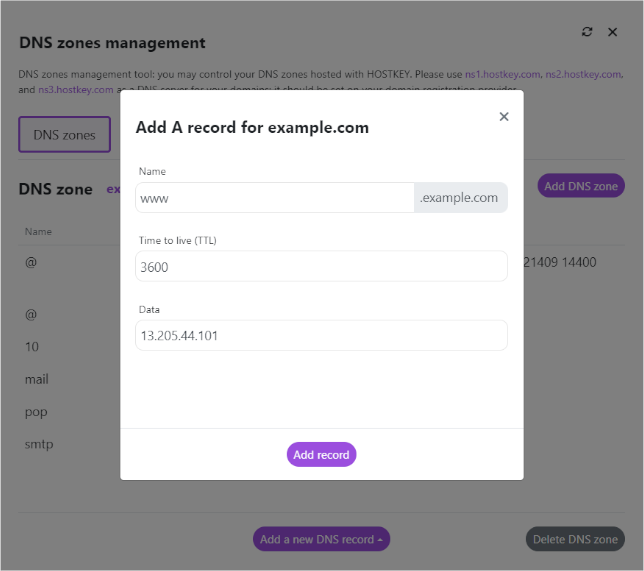Close the Add A record dialog
The height and width of the screenshot is (571, 644).
[504, 117]
